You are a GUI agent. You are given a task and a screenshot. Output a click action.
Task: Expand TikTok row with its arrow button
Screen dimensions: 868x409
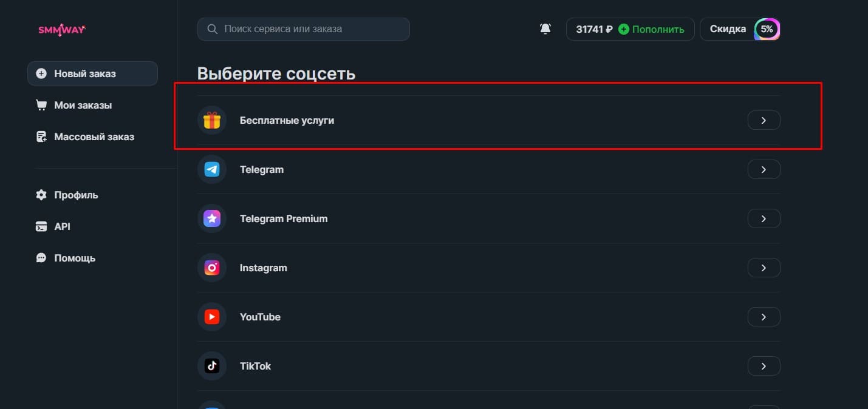click(x=764, y=366)
